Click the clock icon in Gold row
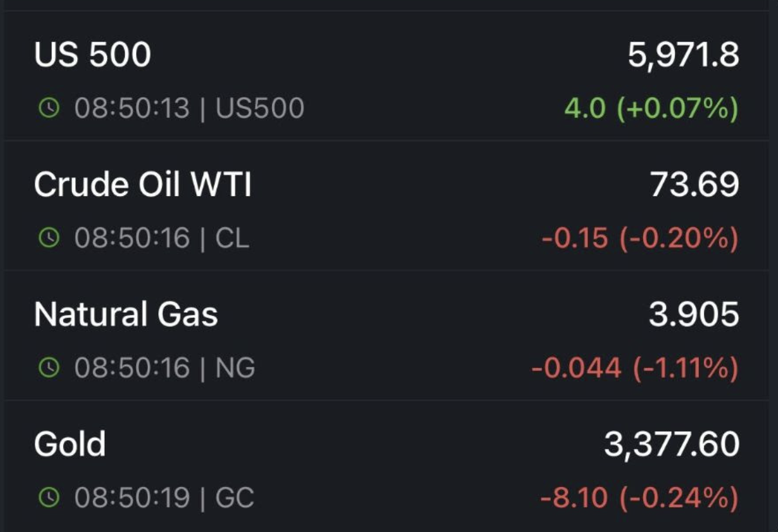 (x=49, y=498)
